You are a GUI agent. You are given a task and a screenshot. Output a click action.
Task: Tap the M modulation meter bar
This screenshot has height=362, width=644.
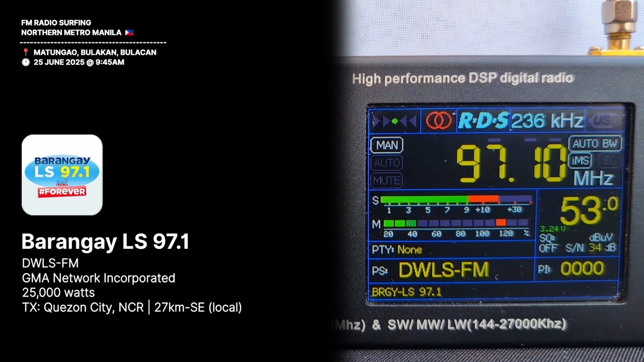tap(456, 223)
